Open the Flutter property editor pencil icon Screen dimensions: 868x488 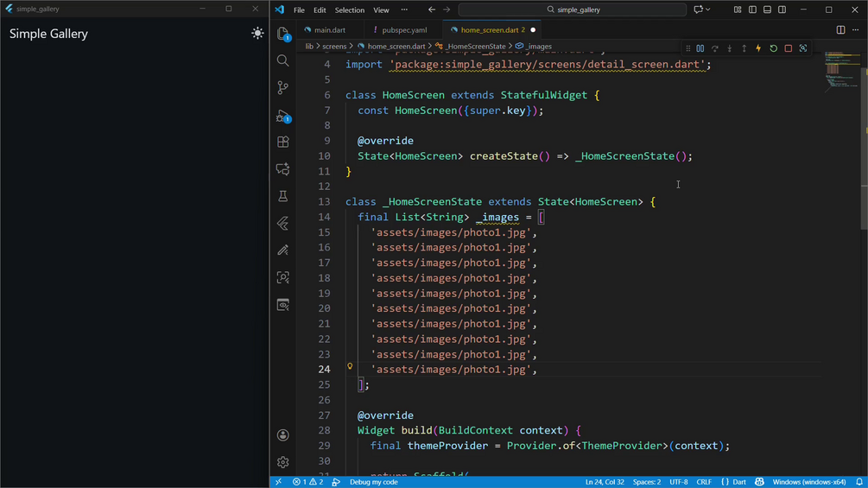(x=283, y=250)
